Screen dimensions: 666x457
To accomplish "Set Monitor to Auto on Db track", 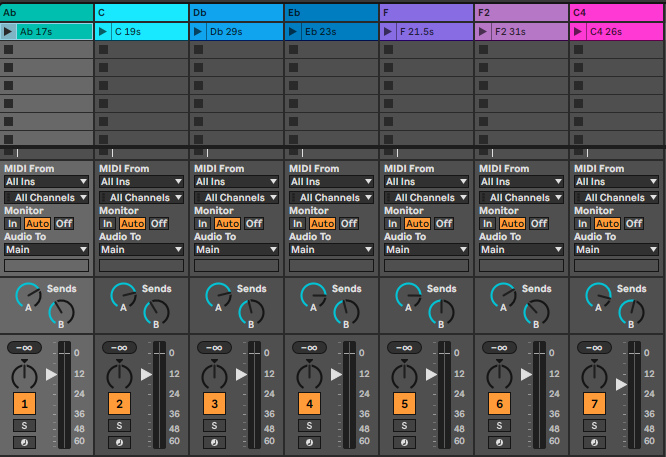I will point(227,223).
